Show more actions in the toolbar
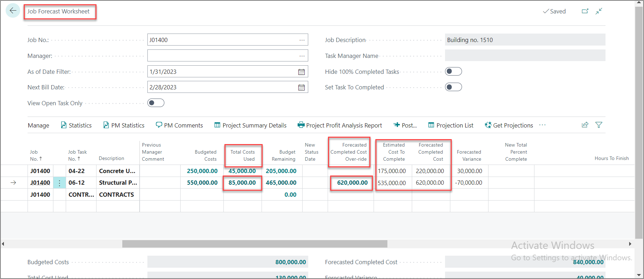 [x=542, y=125]
